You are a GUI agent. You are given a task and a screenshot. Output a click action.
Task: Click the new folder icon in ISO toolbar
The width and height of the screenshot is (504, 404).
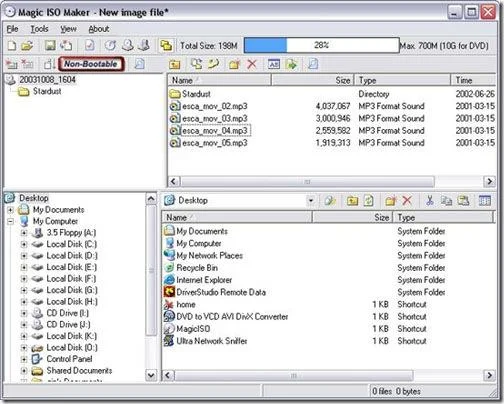tap(235, 64)
